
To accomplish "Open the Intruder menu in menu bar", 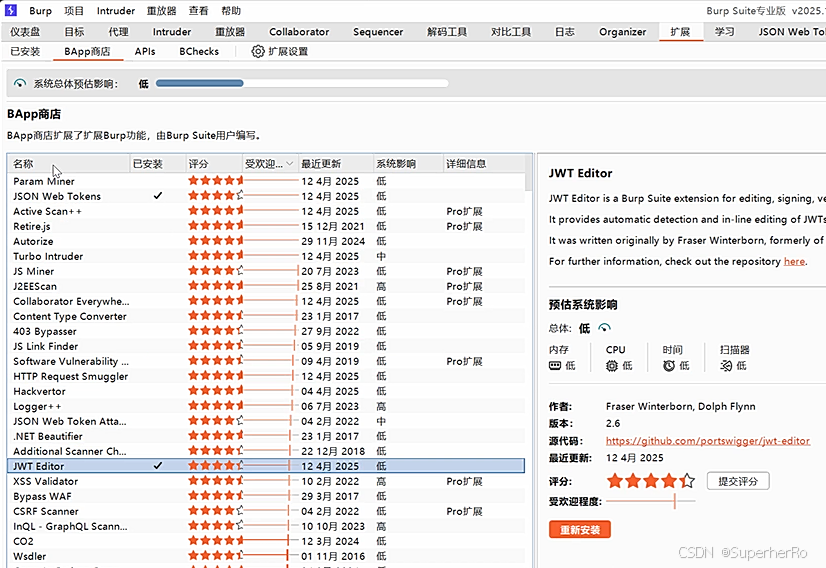I will (116, 11).
